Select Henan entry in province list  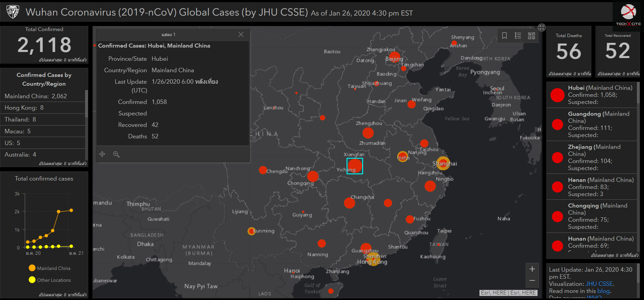[x=592, y=187]
